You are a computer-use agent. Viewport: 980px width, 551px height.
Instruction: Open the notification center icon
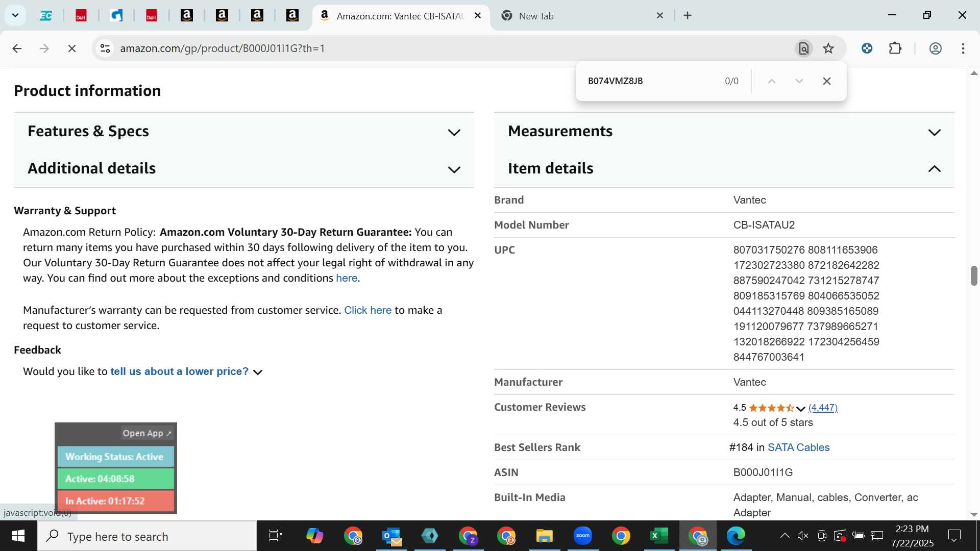coord(954,536)
